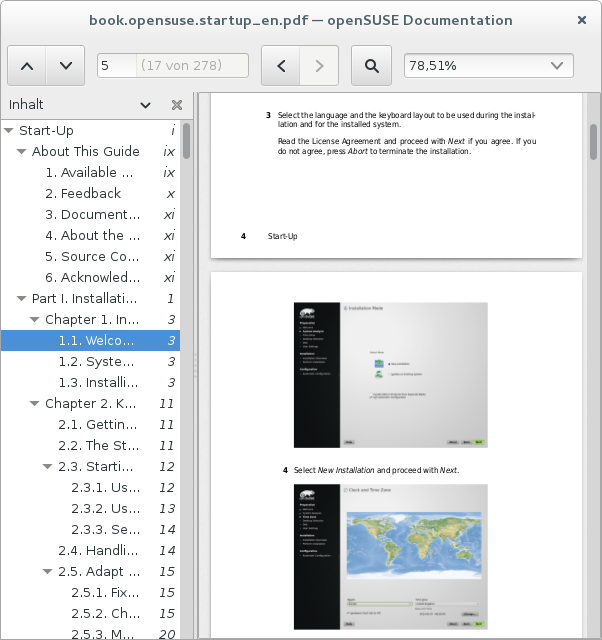
Task: Jump to section 2.4. Handli... entry
Action: (x=98, y=551)
